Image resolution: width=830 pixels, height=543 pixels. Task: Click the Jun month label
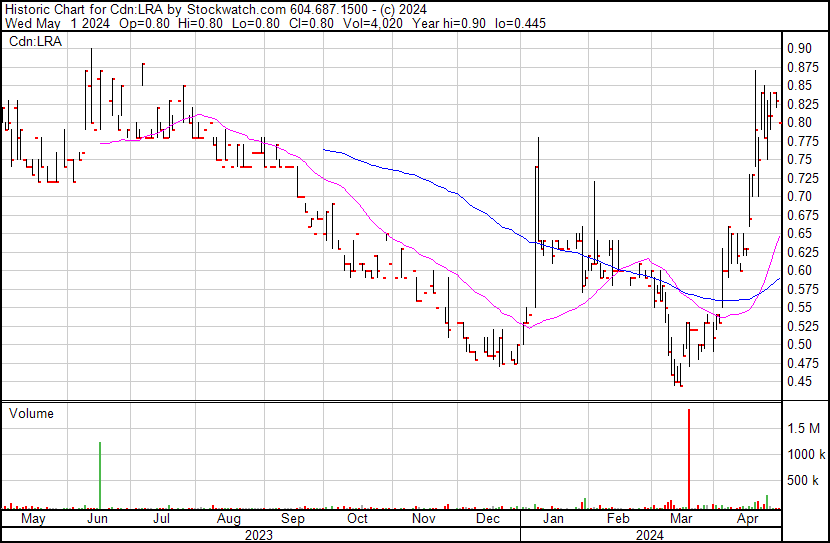pos(97,519)
